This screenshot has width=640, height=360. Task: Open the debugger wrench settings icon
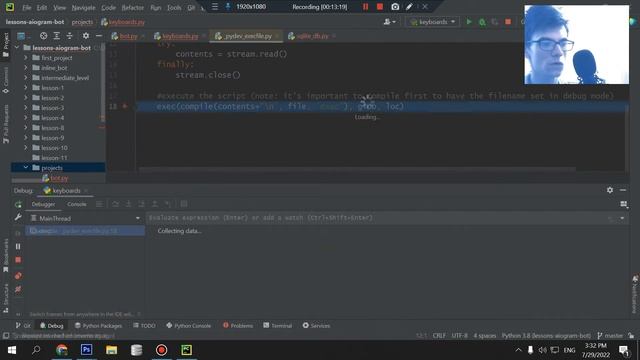18,218
